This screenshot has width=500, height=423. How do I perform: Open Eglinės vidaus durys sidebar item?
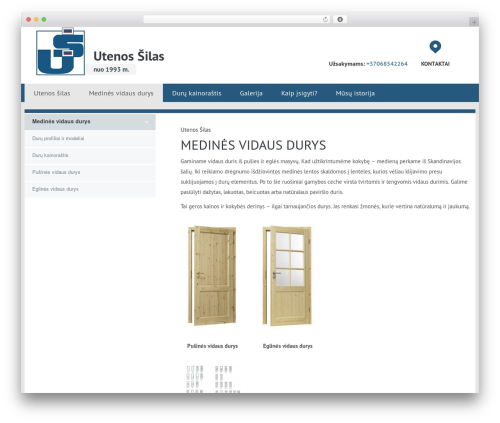click(90, 189)
